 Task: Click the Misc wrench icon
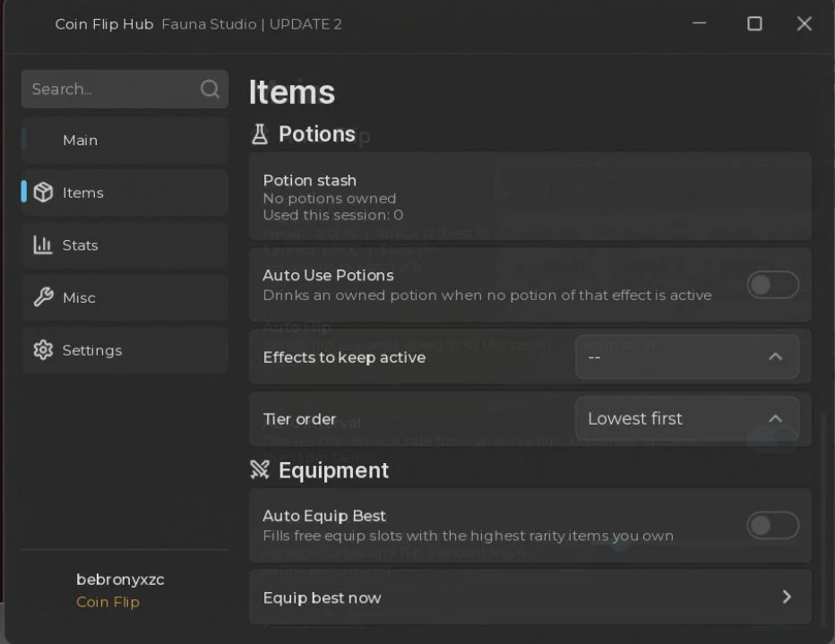tap(43, 297)
